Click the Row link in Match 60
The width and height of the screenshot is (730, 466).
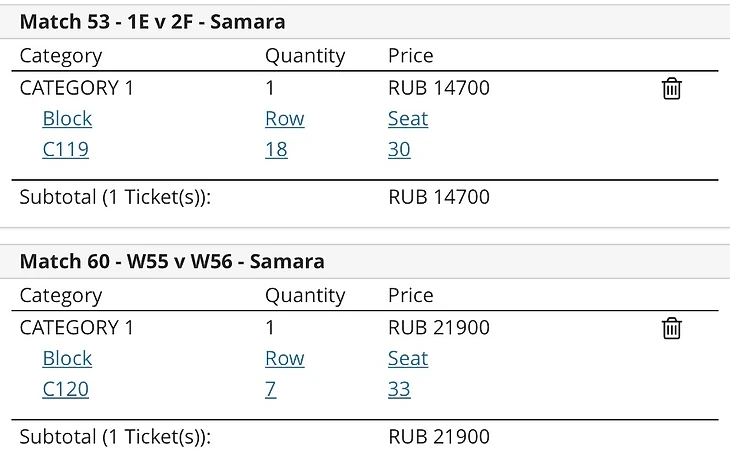pyautogui.click(x=285, y=358)
